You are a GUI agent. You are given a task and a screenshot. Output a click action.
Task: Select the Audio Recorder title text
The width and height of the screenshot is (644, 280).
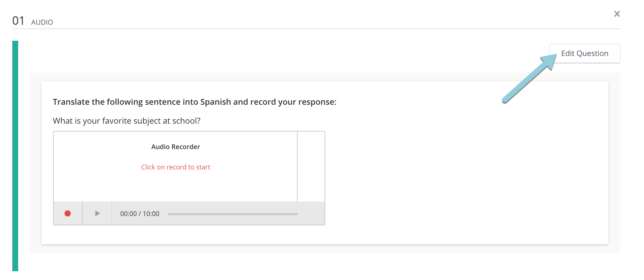[x=176, y=147]
